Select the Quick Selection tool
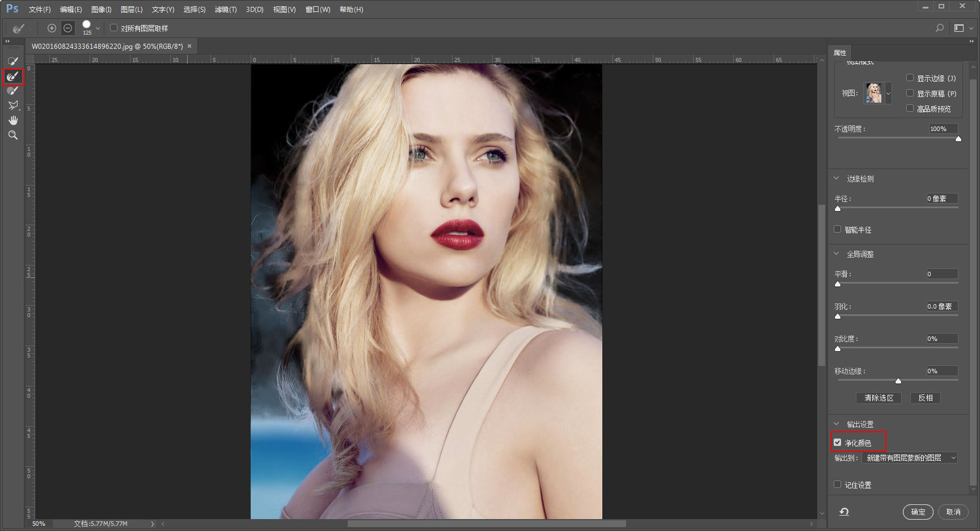The image size is (980, 531). click(x=12, y=61)
